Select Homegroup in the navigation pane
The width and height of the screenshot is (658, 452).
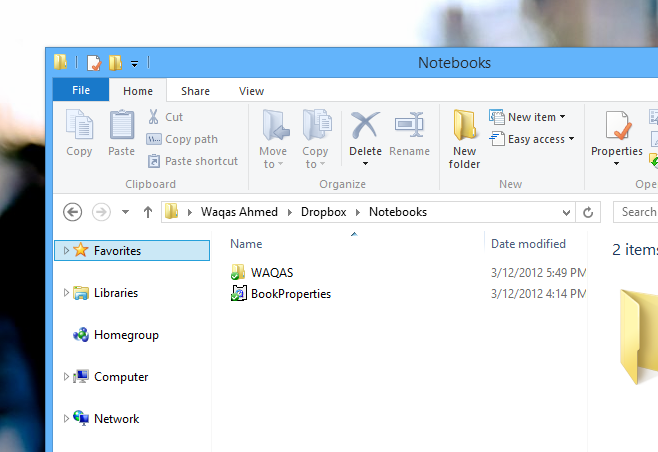[x=116, y=335]
